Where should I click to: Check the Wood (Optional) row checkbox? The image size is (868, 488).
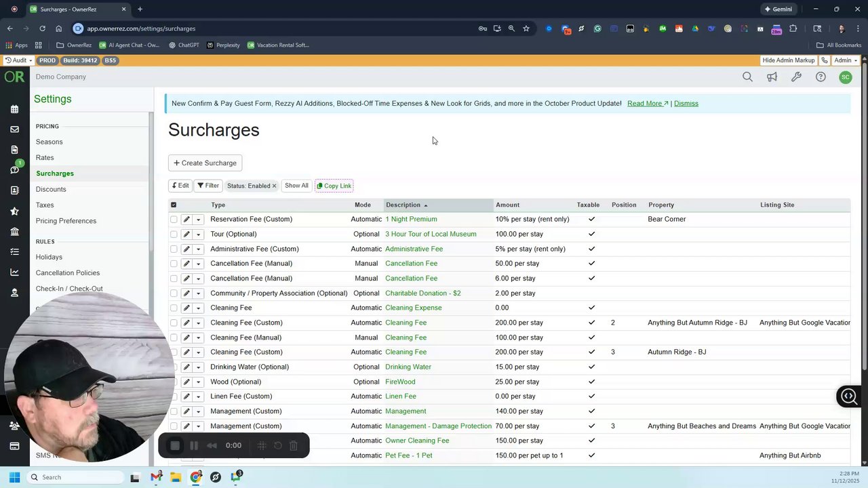click(174, 382)
